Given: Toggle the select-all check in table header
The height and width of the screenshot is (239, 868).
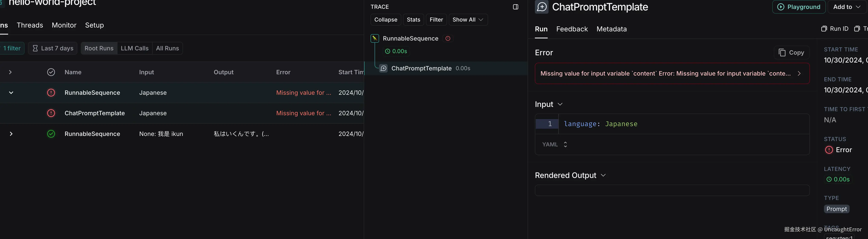Looking at the screenshot, I should (51, 72).
